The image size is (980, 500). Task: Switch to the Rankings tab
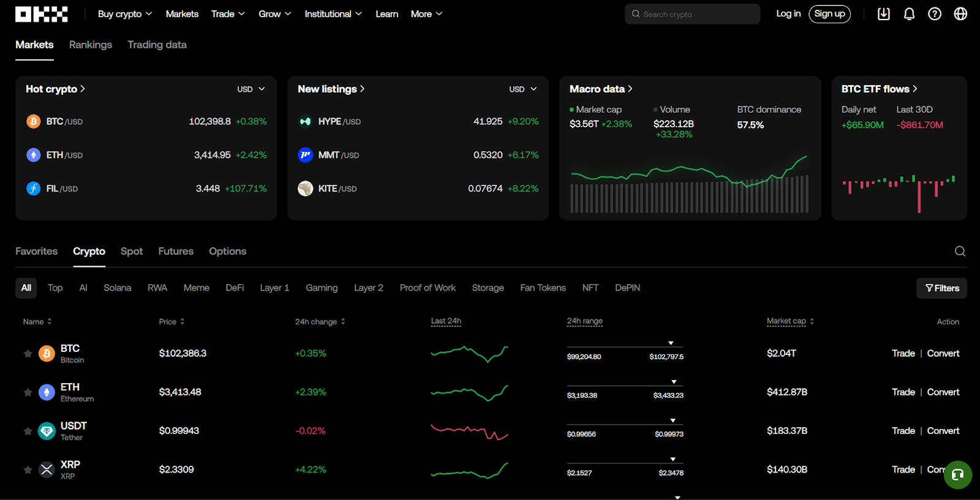click(x=91, y=45)
